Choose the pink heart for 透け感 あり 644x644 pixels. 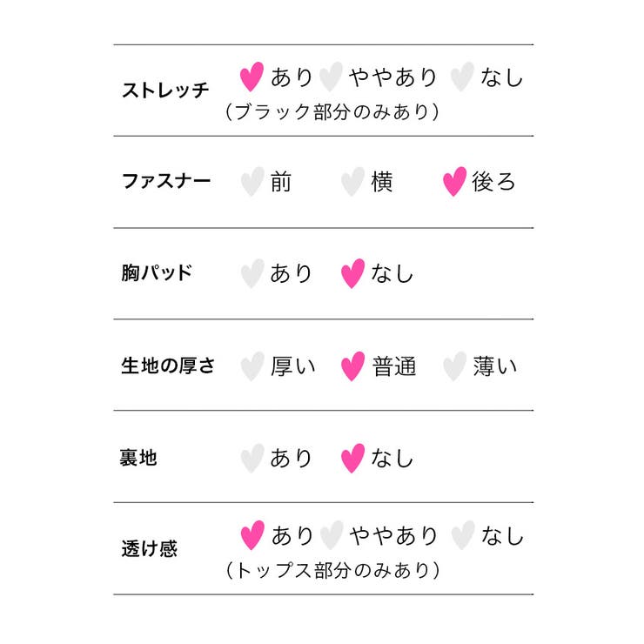(252, 535)
